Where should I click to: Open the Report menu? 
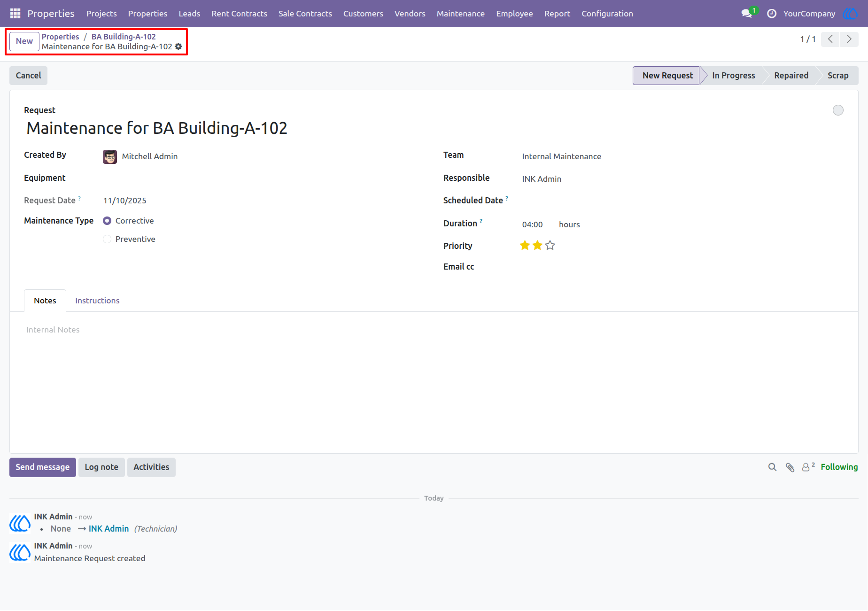coord(557,14)
